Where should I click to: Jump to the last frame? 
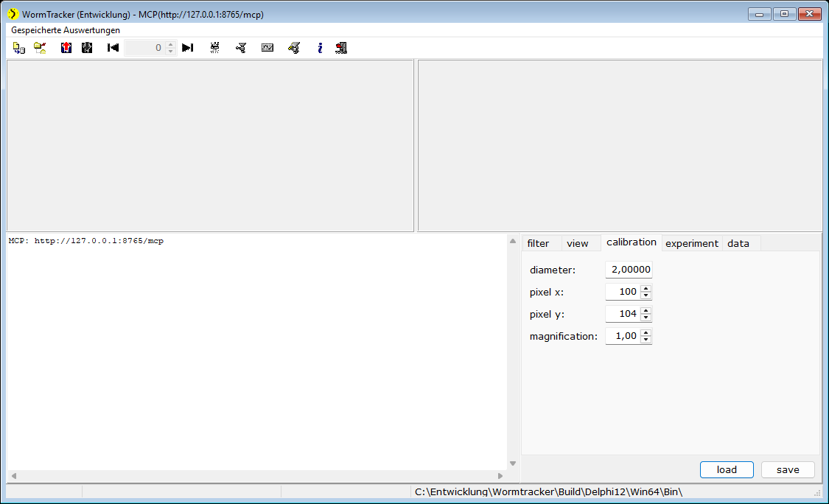[x=188, y=48]
